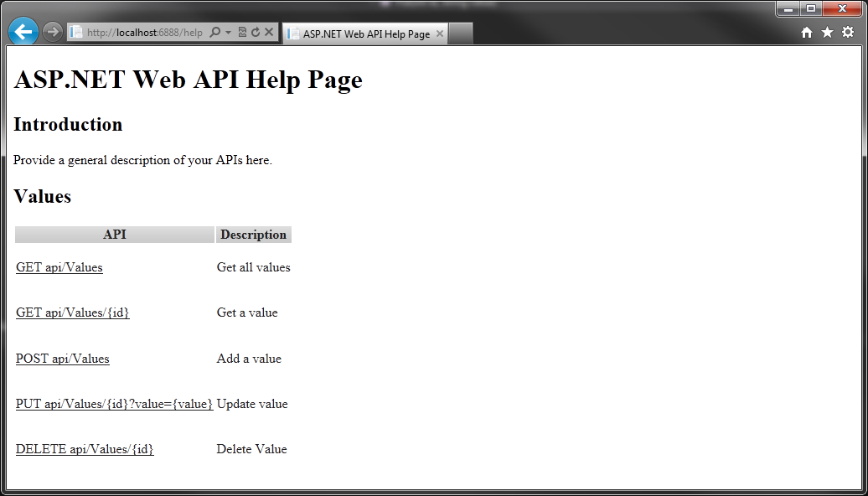Click the page favicon in the address bar
868x496 pixels.
pos(76,31)
